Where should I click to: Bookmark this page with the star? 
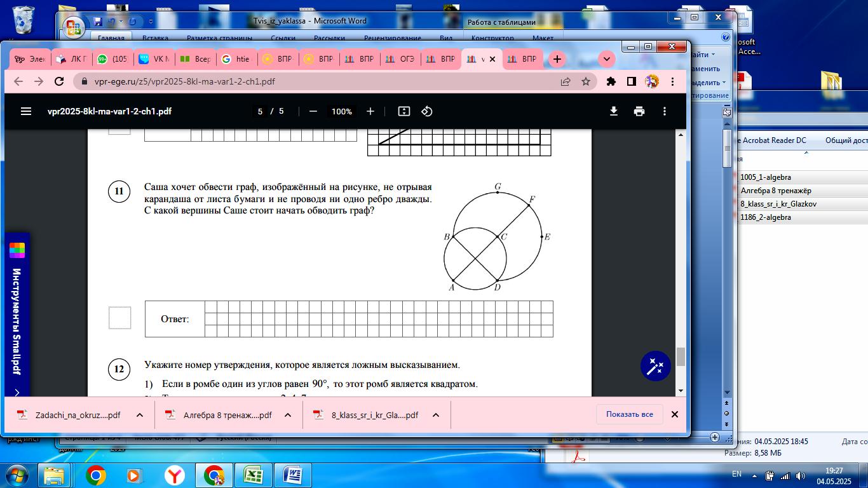pyautogui.click(x=586, y=81)
